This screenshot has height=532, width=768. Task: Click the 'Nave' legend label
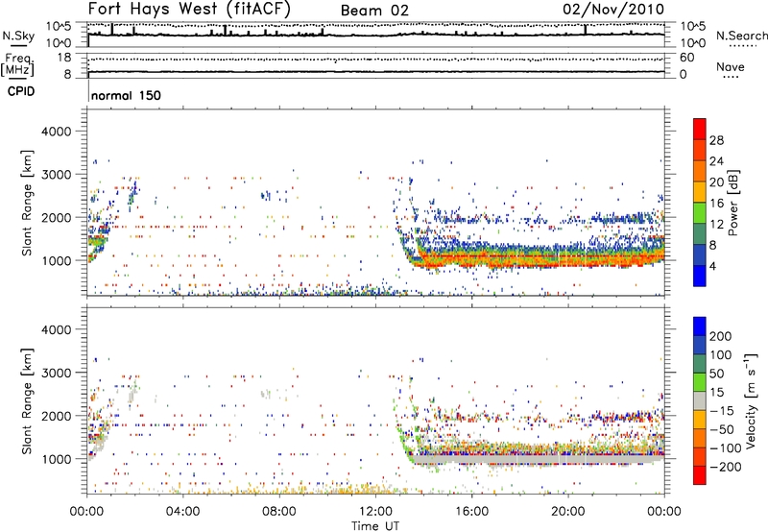[x=730, y=66]
